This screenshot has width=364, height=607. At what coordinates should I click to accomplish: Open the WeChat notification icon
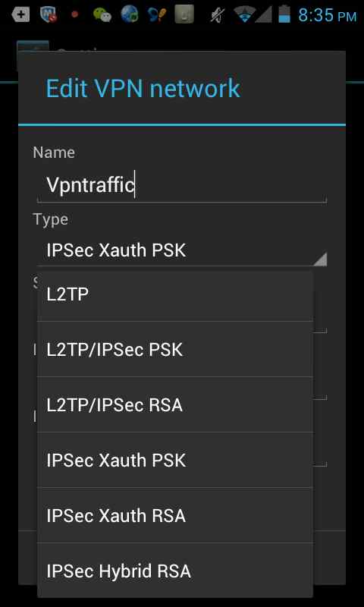pyautogui.click(x=102, y=15)
